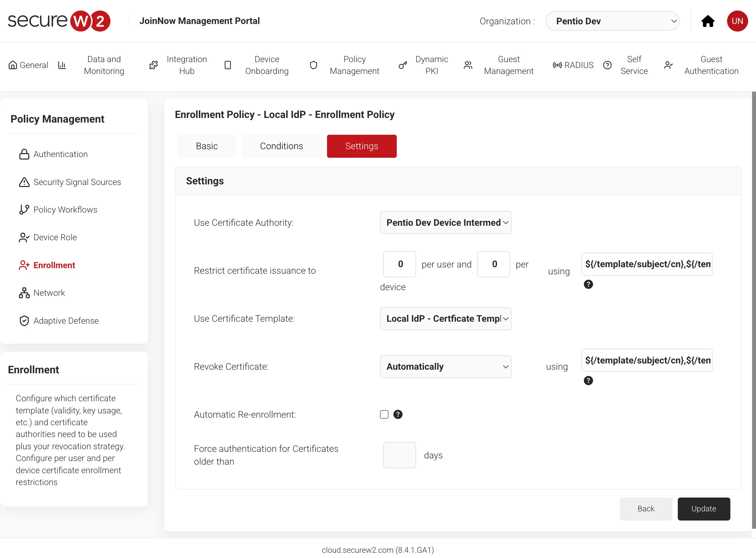Focus the per device certificate limit field
The width and height of the screenshot is (756, 558).
pos(493,264)
